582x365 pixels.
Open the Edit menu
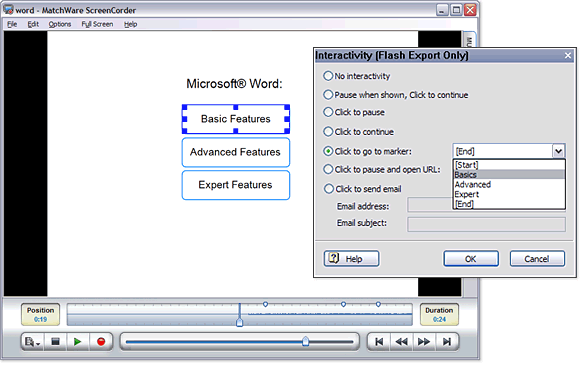tap(33, 24)
